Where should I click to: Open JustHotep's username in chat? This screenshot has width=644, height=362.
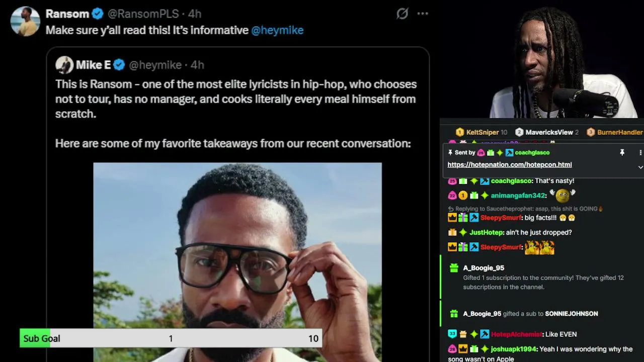(x=486, y=232)
